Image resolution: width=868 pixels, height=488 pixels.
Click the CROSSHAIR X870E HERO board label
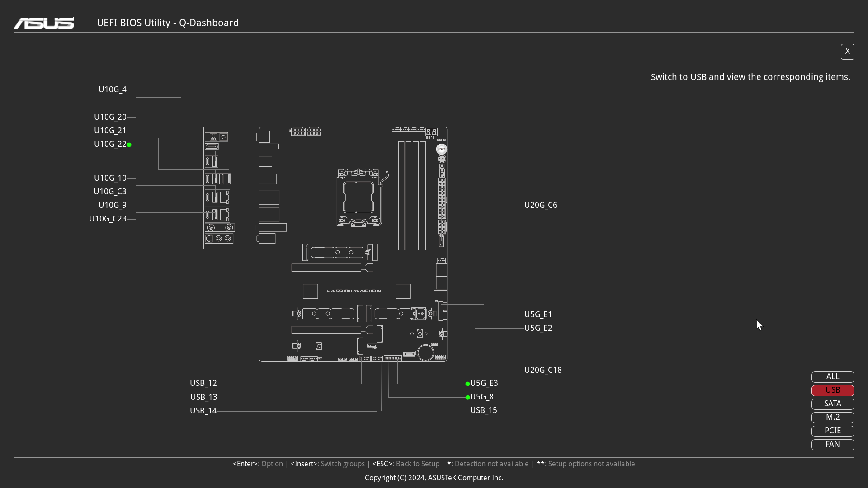tap(354, 291)
